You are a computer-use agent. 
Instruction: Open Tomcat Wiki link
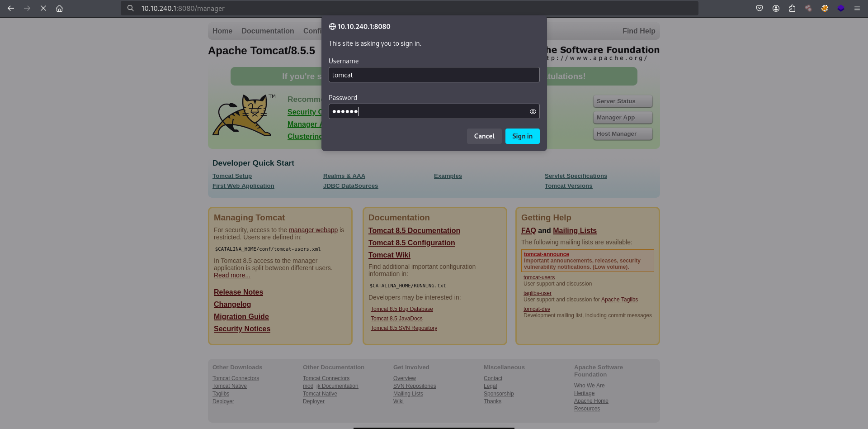click(389, 255)
